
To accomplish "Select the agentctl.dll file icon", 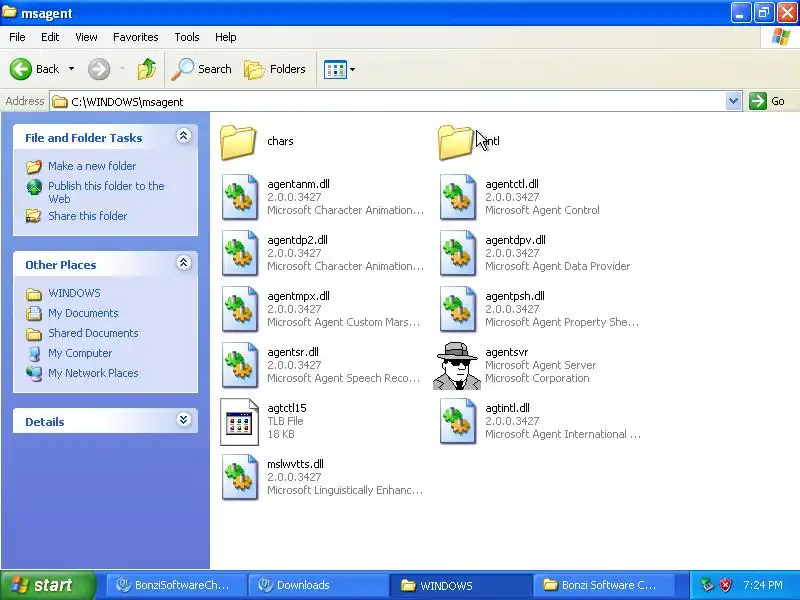I will [458, 197].
